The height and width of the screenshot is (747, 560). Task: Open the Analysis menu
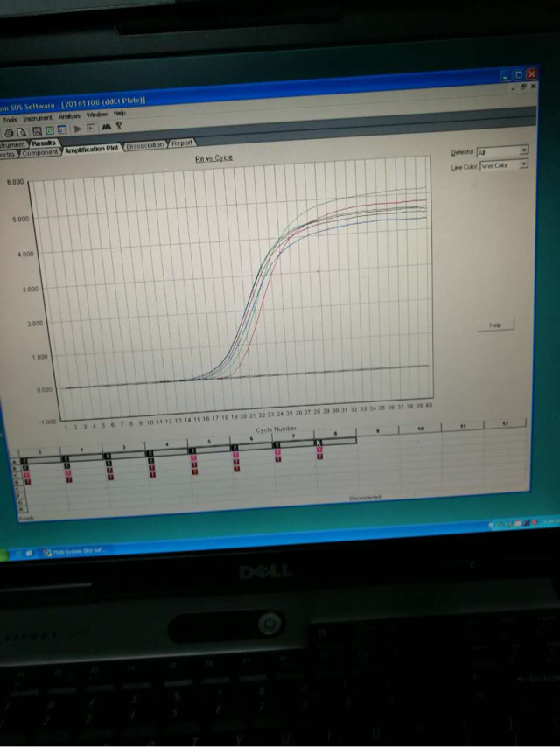[x=70, y=116]
